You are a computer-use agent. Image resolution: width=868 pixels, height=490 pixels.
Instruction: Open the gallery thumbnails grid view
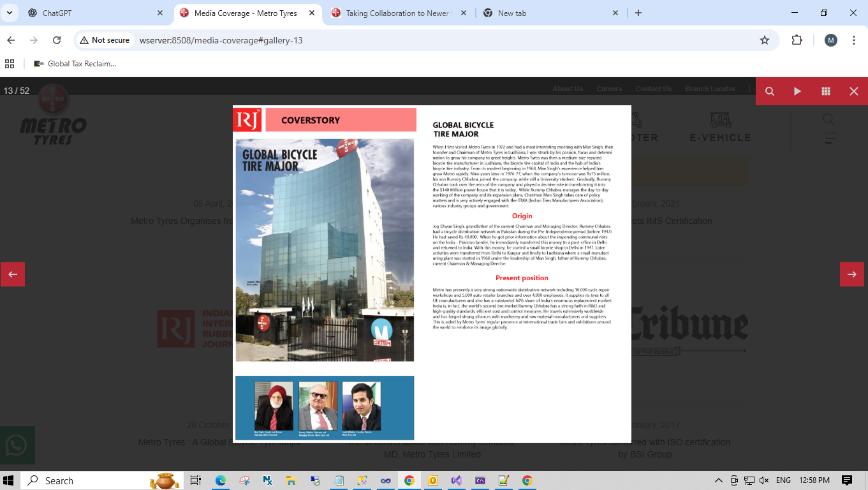click(x=826, y=91)
